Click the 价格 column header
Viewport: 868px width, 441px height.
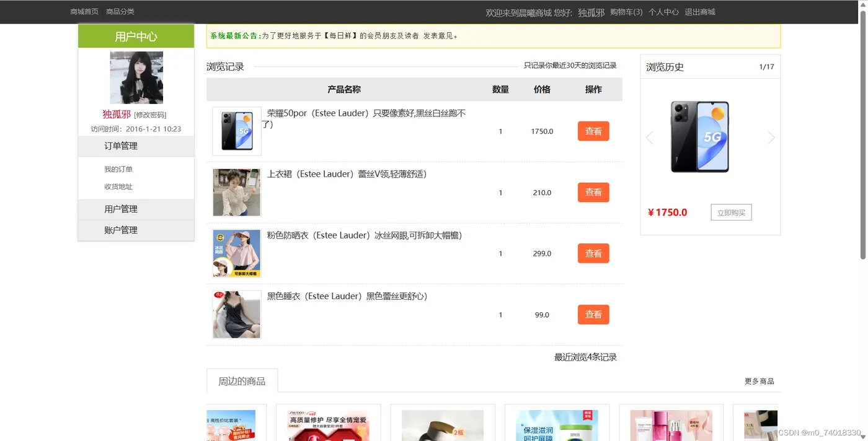point(542,89)
